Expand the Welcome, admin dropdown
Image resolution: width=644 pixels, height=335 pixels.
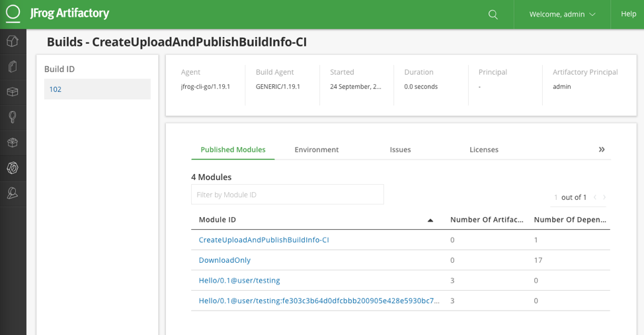562,15
